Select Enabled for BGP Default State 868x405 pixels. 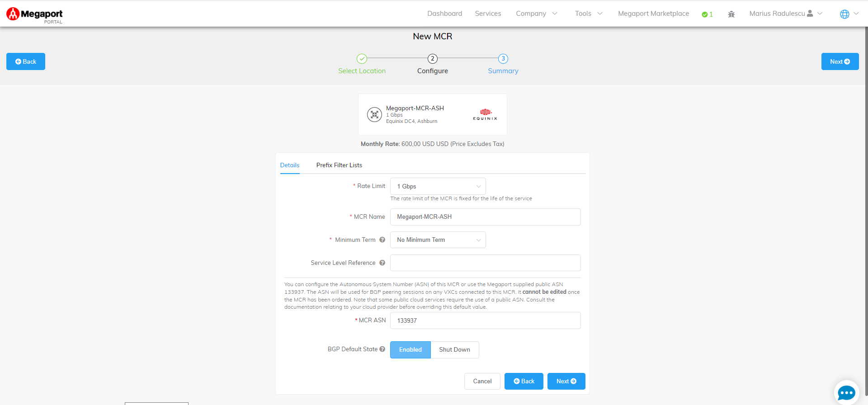(x=410, y=350)
